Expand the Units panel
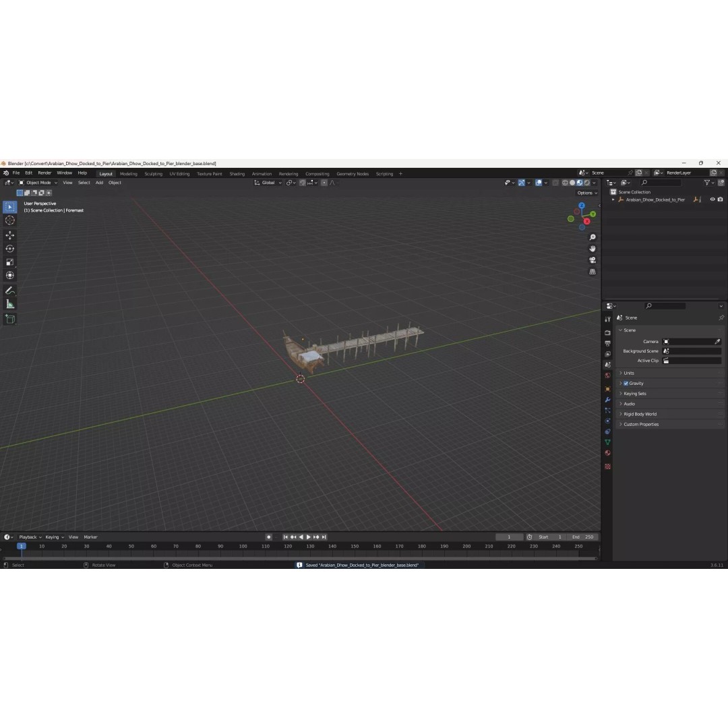Screen dimensions: 728x728 671,373
